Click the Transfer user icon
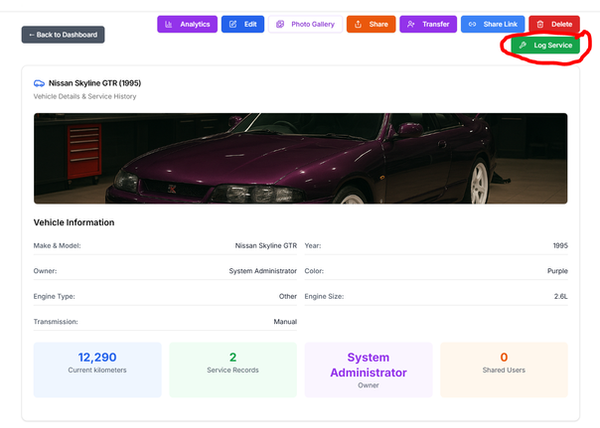 (x=411, y=24)
